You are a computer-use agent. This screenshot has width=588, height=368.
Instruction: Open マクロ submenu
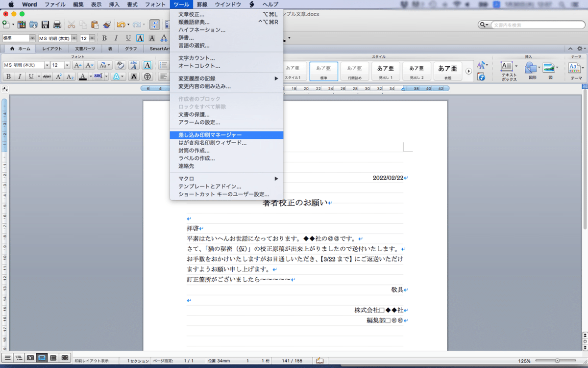(226, 179)
